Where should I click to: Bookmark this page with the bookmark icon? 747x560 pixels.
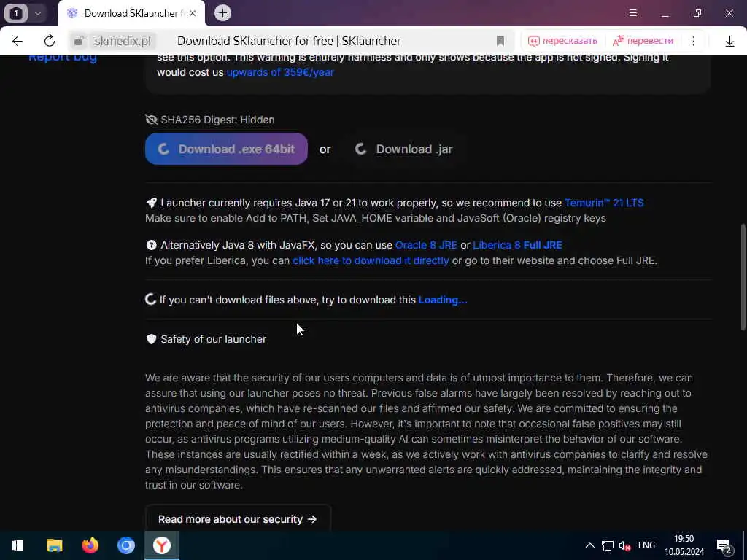(500, 41)
